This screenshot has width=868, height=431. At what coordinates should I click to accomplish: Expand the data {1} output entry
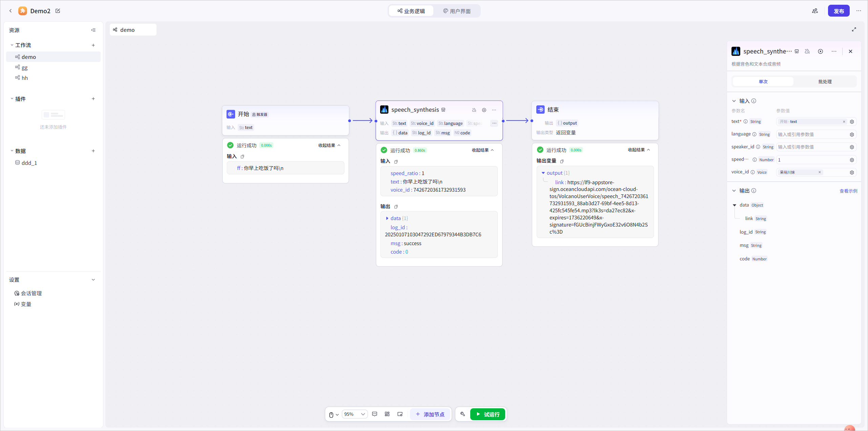point(387,218)
